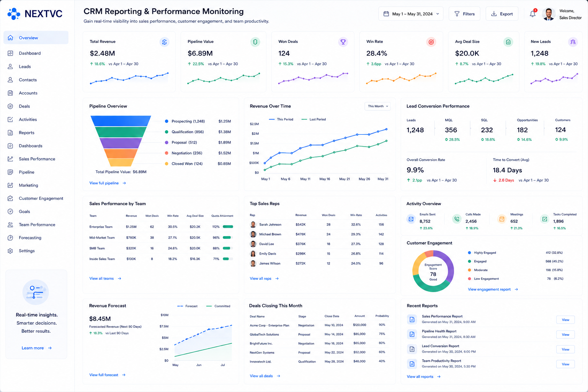Click the GlobalTech Solutions deal name
The height and width of the screenshot is (392, 588).
click(264, 335)
